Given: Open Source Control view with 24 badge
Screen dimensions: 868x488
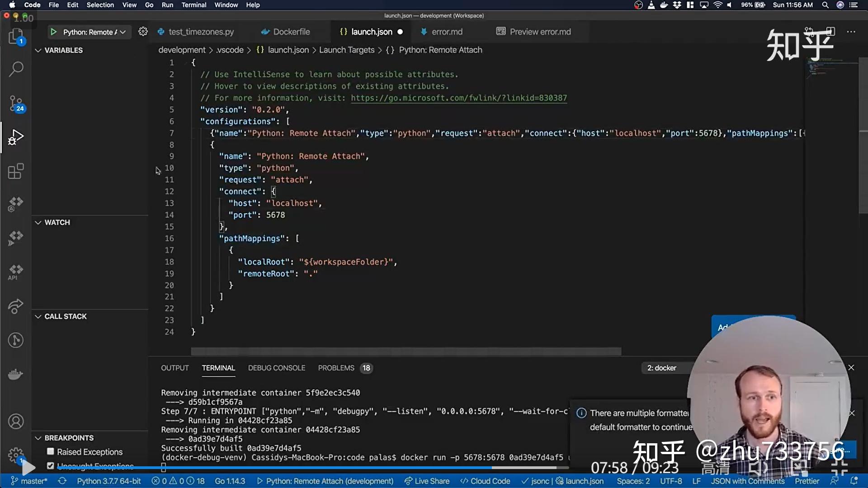Looking at the screenshot, I should click(x=16, y=103).
